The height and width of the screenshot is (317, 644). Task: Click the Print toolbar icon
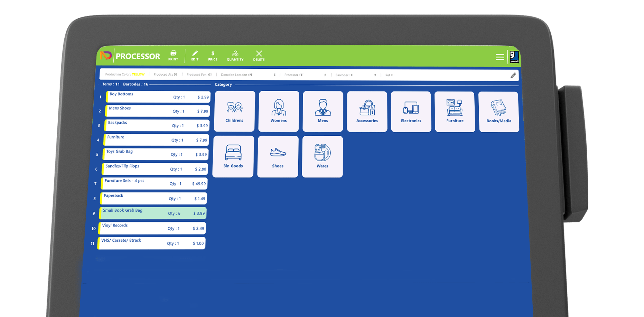[x=173, y=55]
